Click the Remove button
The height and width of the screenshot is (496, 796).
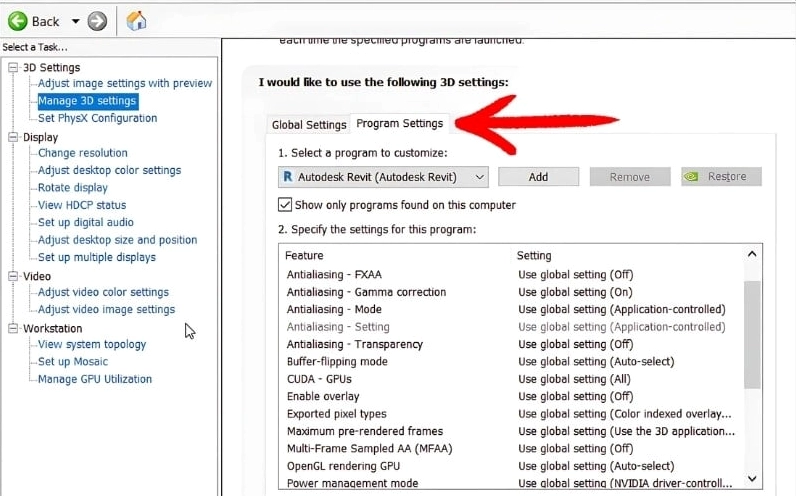[629, 177]
